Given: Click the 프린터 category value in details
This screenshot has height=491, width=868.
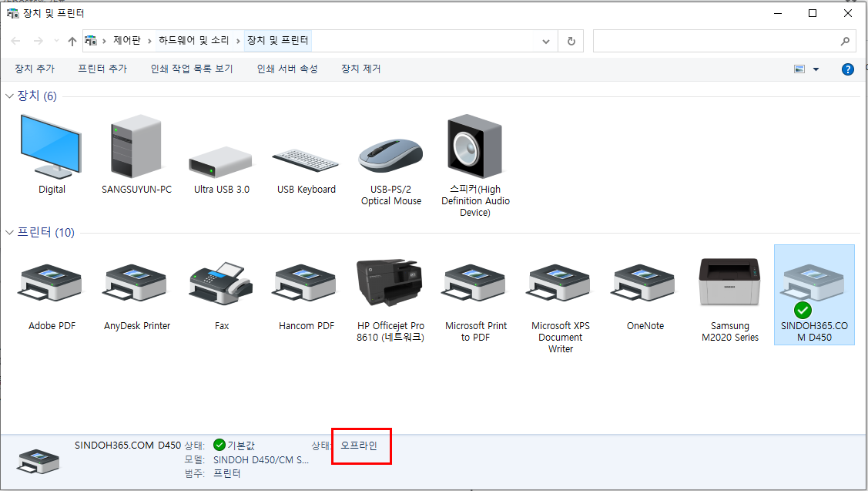Looking at the screenshot, I should [x=227, y=474].
